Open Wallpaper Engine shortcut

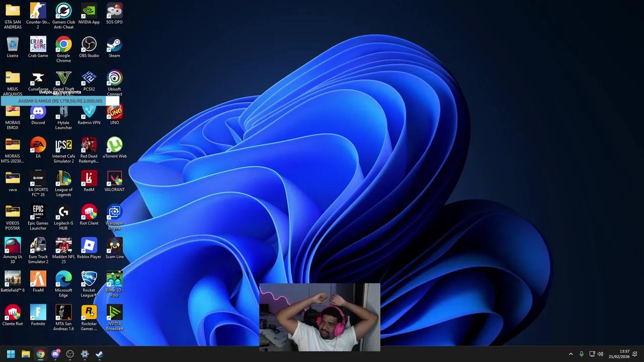point(114,217)
